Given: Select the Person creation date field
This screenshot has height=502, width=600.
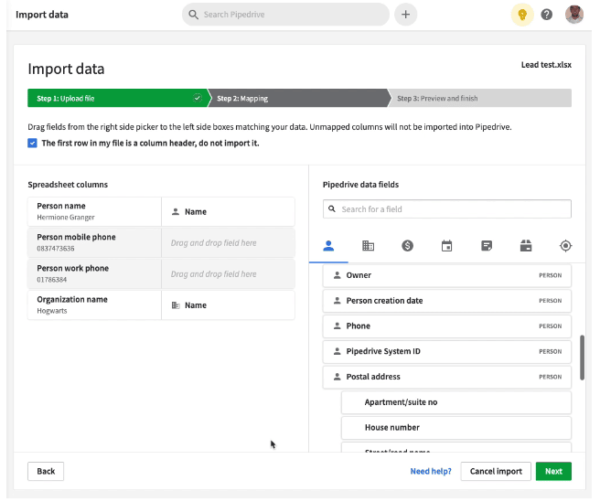Looking at the screenshot, I should click(x=447, y=301).
